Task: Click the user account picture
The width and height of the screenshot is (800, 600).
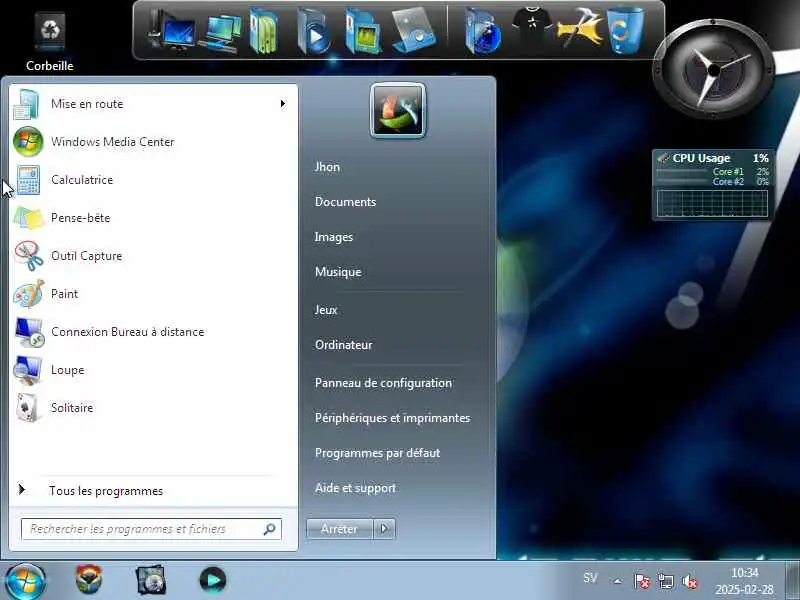Action: 398,111
